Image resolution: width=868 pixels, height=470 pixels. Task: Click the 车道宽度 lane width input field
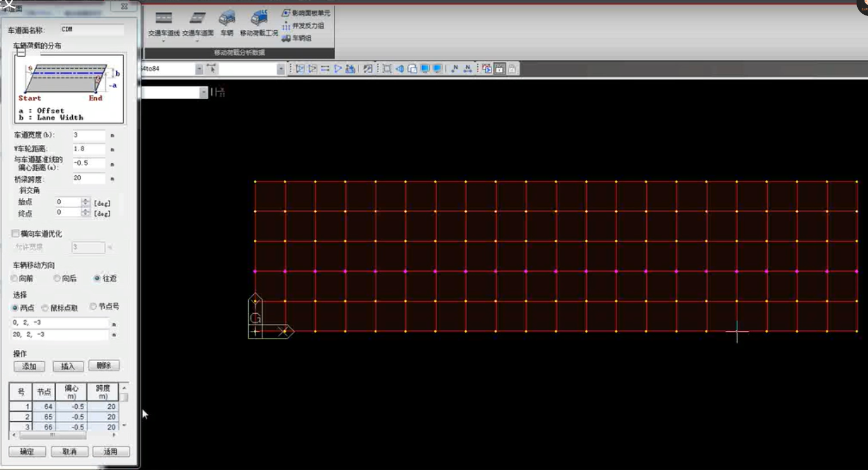pyautogui.click(x=88, y=135)
